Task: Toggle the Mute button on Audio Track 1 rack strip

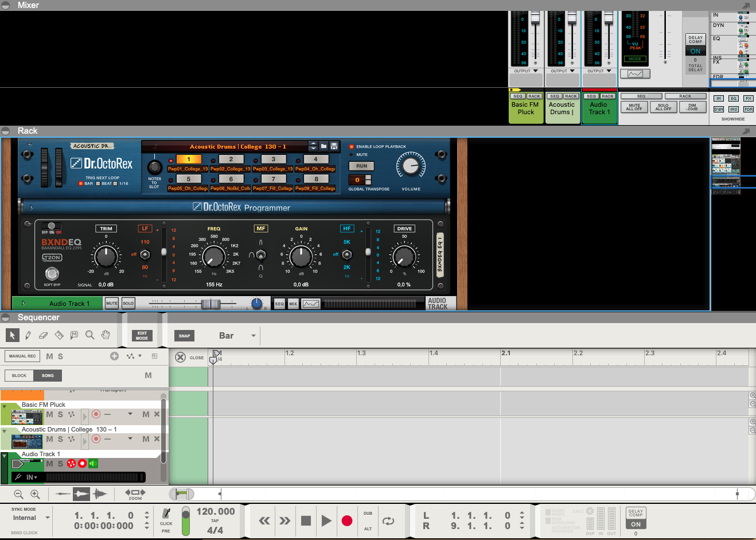Action: [112, 303]
